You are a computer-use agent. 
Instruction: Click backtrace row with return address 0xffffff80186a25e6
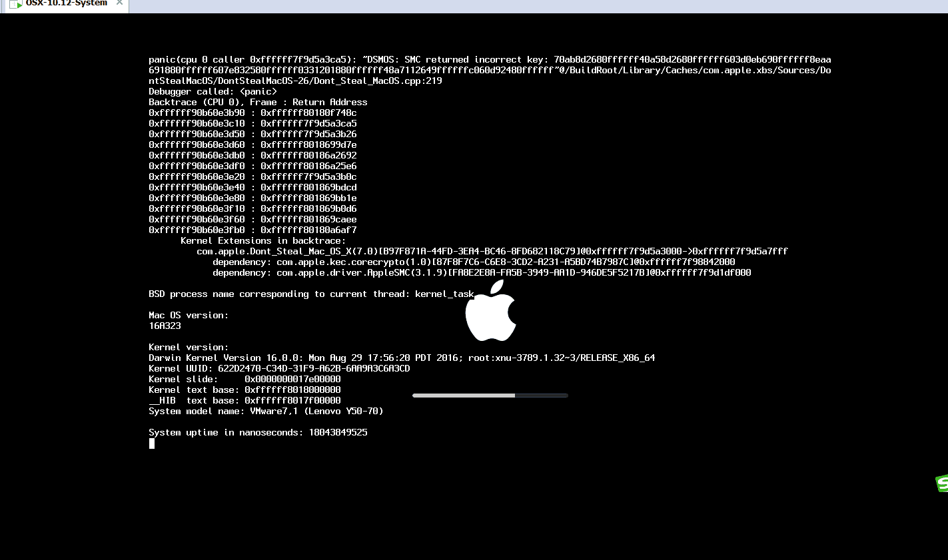point(252,166)
